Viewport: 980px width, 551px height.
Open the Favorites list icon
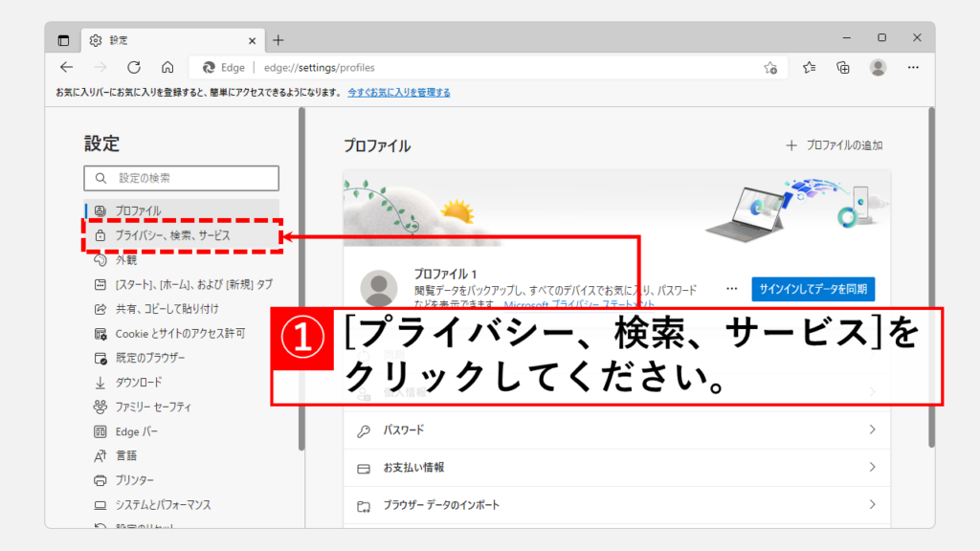tap(810, 68)
